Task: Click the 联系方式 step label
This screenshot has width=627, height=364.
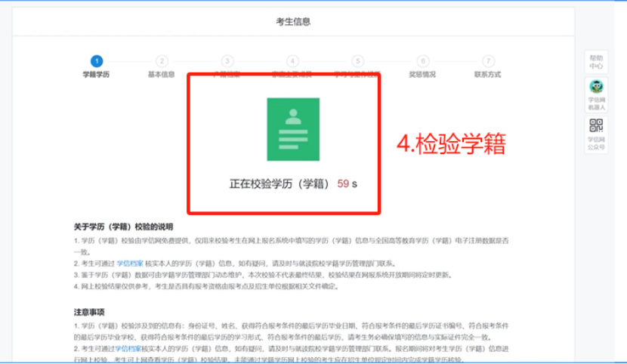Action: tap(487, 75)
